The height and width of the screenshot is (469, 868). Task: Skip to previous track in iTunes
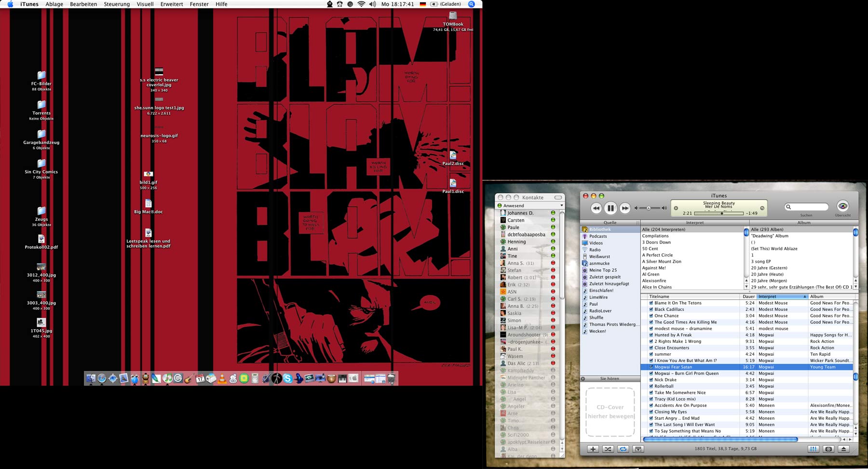tap(596, 208)
